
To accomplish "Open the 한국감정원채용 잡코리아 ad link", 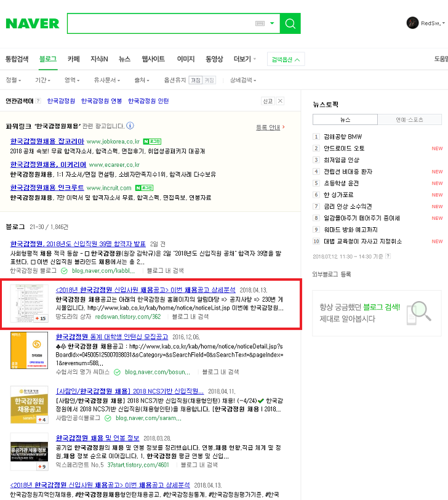I will tap(47, 141).
